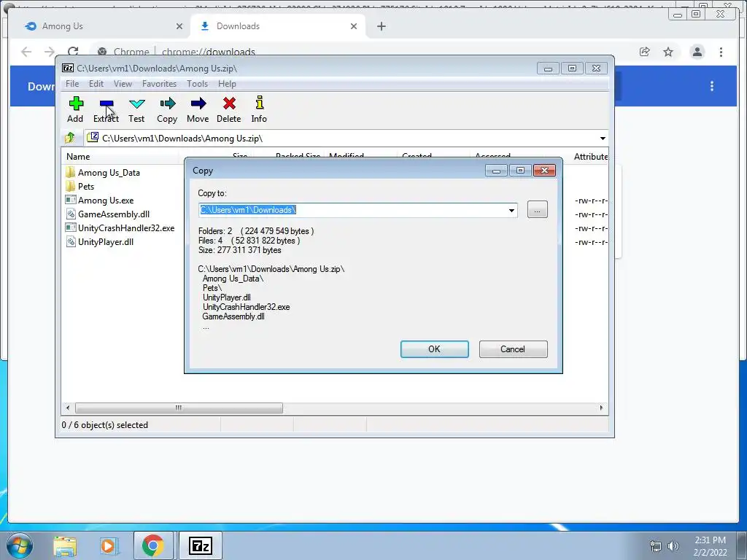747x560 pixels.
Task: Click the Copy toolbar icon
Action: 167,110
